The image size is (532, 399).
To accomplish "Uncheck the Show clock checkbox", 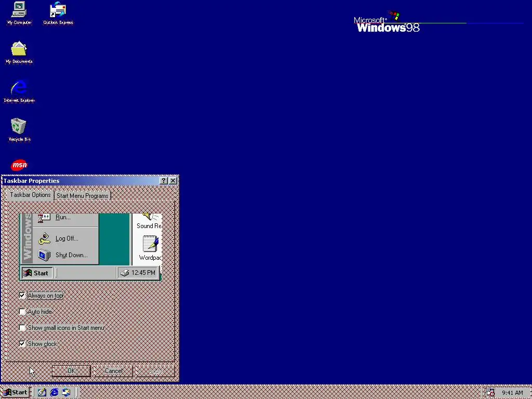I will tap(22, 344).
